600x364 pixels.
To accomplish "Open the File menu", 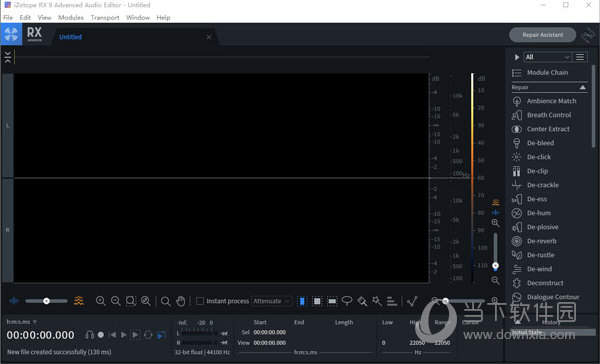I will [8, 18].
